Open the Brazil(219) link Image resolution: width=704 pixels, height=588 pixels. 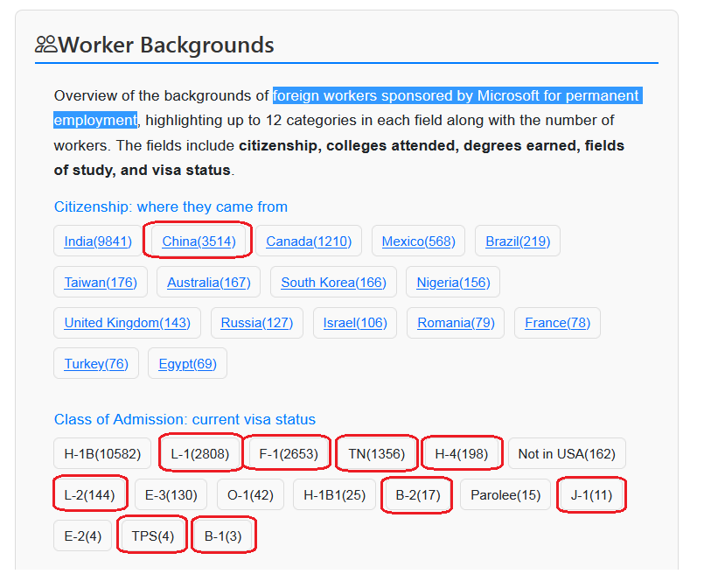(x=518, y=241)
